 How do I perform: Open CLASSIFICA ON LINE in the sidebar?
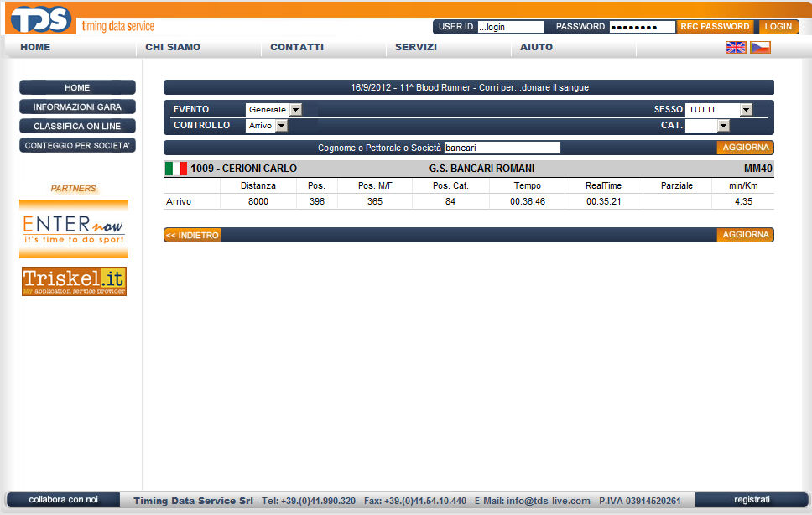pyautogui.click(x=77, y=126)
